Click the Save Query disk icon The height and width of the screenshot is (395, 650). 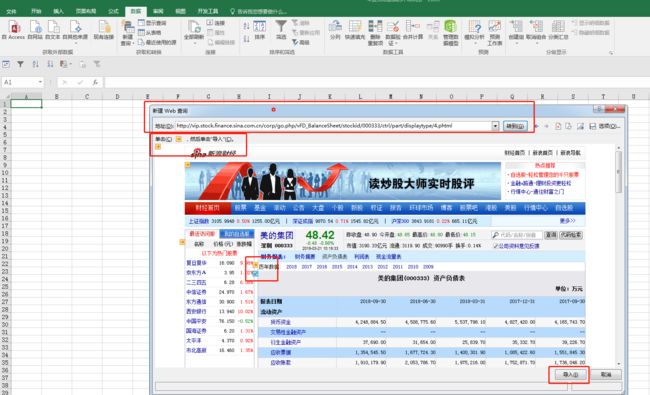592,126
